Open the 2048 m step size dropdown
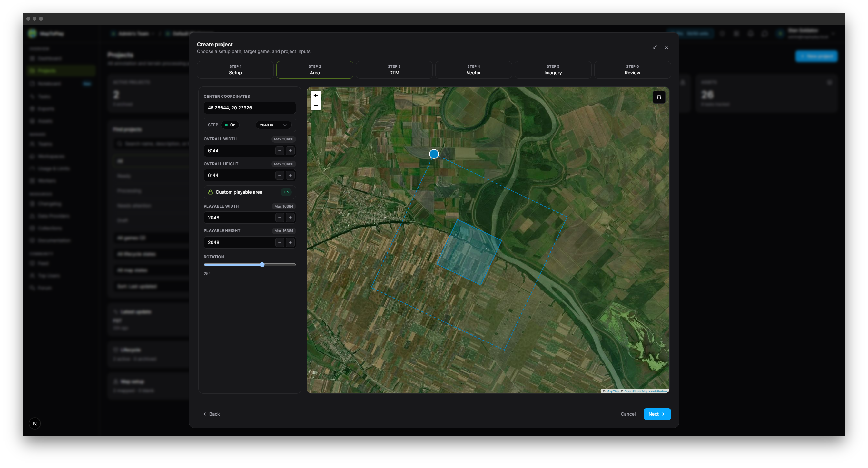Viewport: 868px width, 468px height. coord(273,125)
